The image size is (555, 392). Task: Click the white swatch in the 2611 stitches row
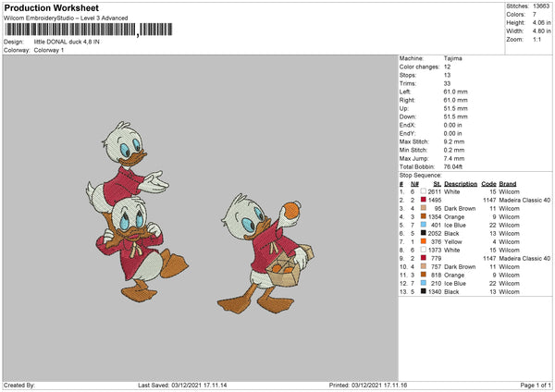point(424,191)
